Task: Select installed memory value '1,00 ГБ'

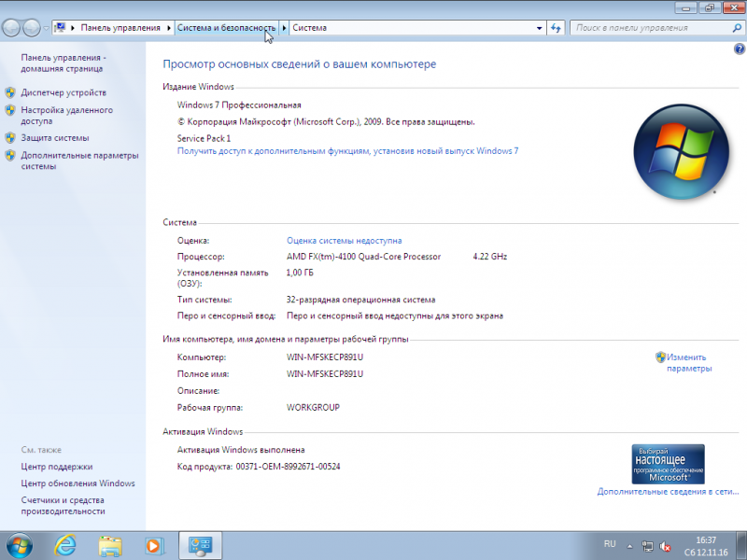Action: coord(300,273)
